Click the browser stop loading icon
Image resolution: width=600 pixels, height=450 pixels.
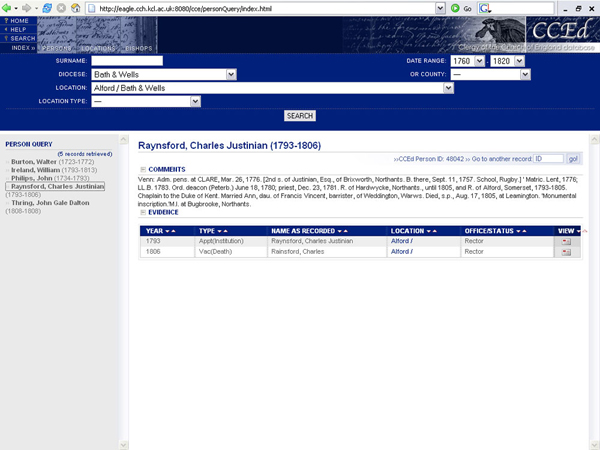pyautogui.click(x=62, y=8)
